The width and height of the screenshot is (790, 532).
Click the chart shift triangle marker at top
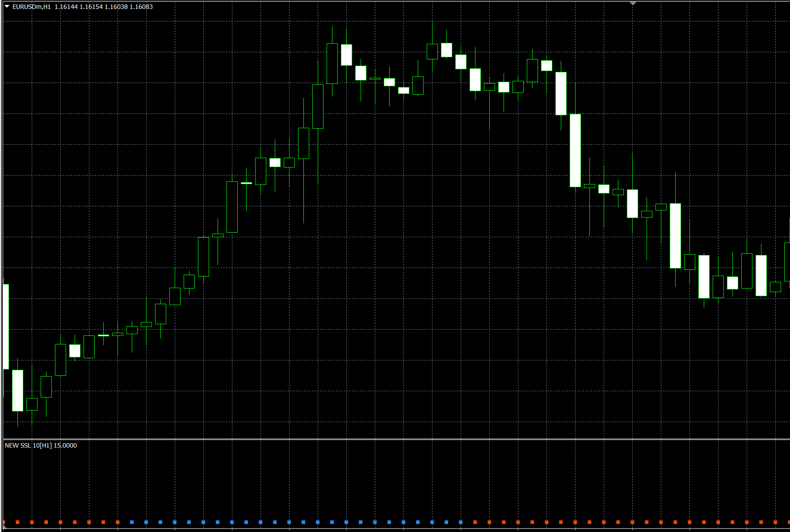click(x=633, y=4)
